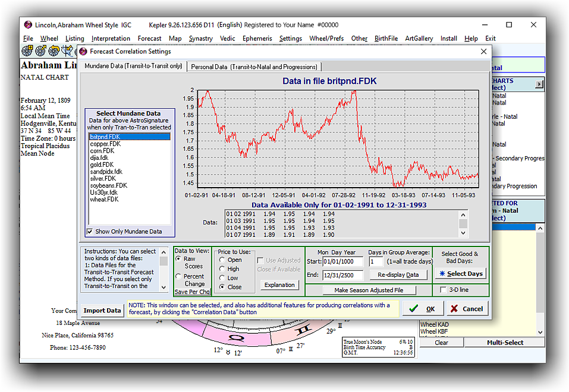Viewport: 569px width, 392px height.
Task: Open the Forecast menu
Action: point(149,39)
